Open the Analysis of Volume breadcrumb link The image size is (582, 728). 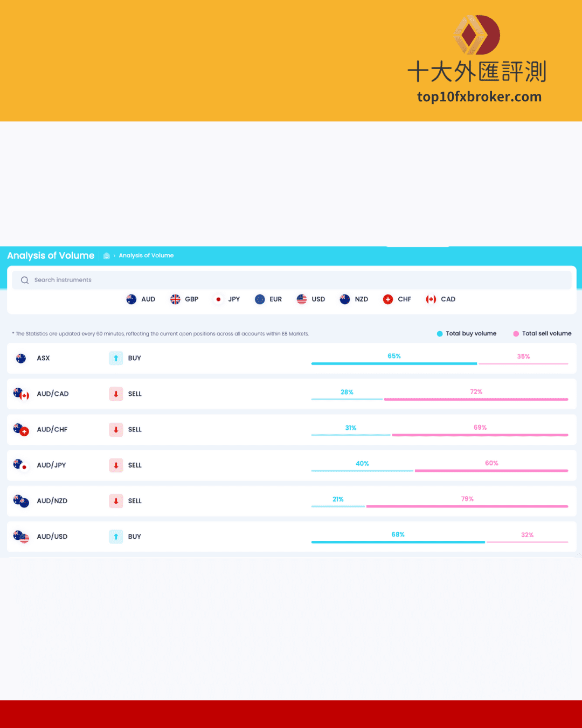[x=146, y=256]
